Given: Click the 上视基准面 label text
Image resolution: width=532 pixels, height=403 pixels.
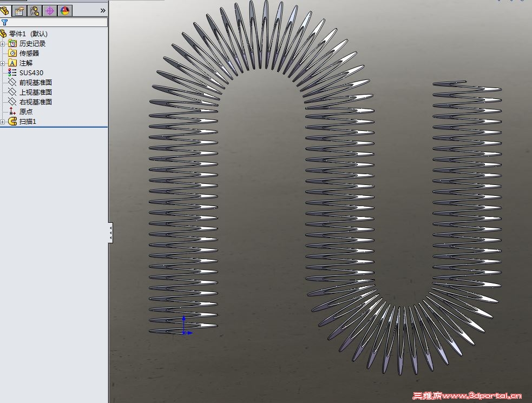Looking at the screenshot, I should pyautogui.click(x=36, y=93).
